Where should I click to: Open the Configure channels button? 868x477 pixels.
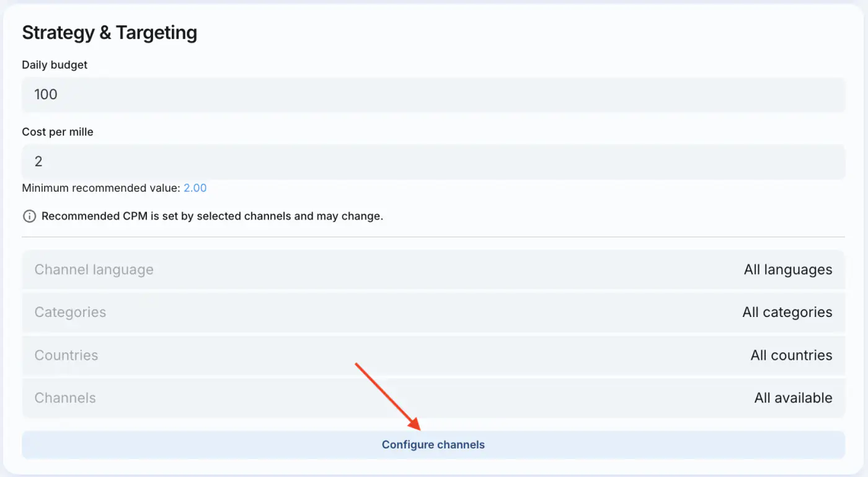point(433,445)
